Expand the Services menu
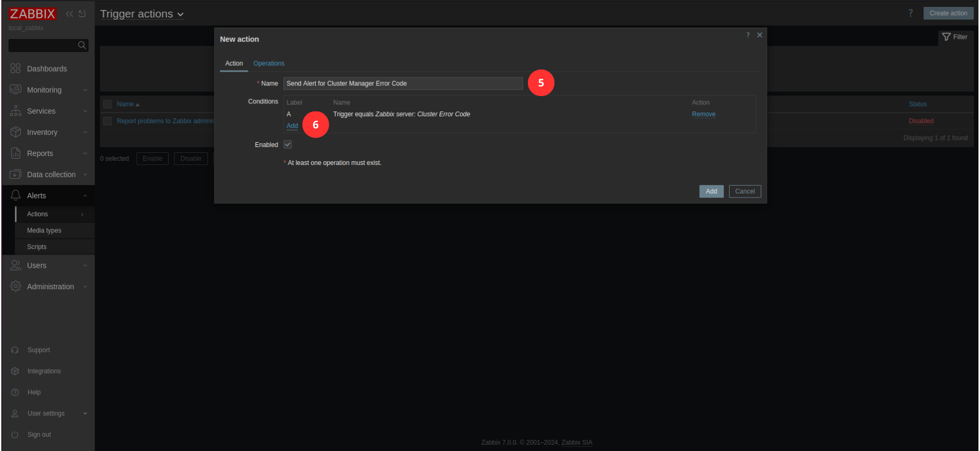 click(85, 111)
